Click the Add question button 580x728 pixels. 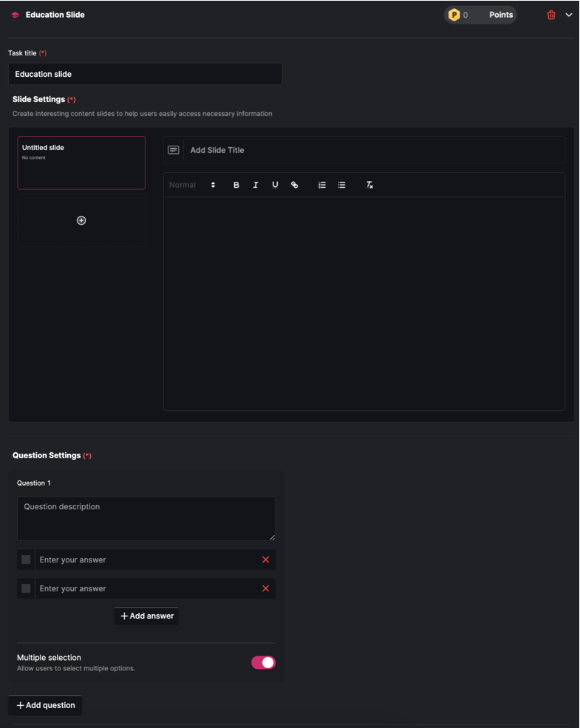(x=45, y=705)
